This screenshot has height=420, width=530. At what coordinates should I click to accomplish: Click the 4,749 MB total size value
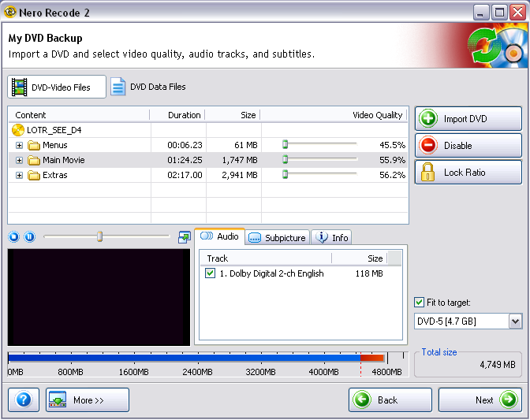(498, 364)
